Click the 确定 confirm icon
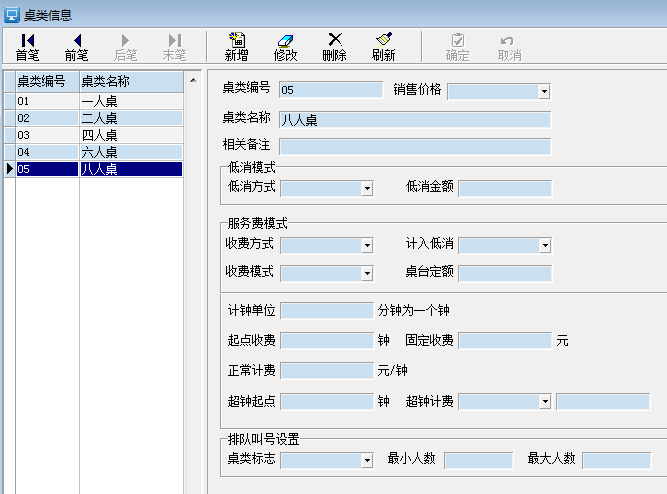667x494 pixels. coord(457,46)
